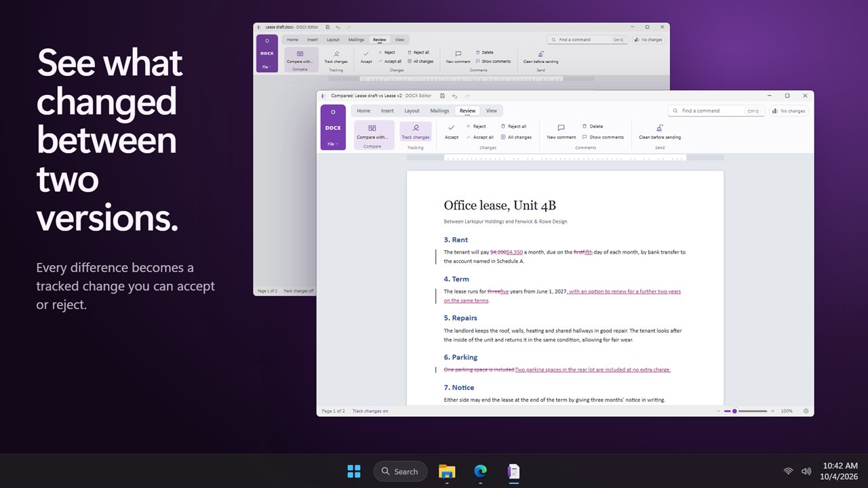Click New comment in the Lease draft.docx window
Image resolution: width=868 pixels, height=488 pixels.
click(x=458, y=57)
